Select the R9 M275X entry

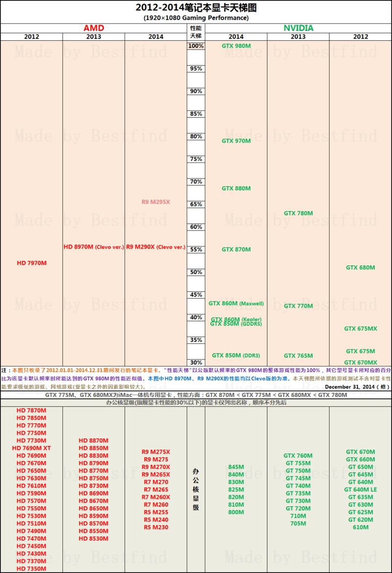pyautogui.click(x=156, y=452)
